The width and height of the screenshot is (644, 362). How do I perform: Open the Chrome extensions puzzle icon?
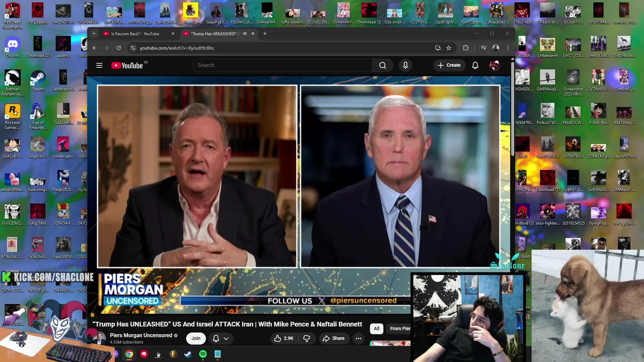click(465, 48)
